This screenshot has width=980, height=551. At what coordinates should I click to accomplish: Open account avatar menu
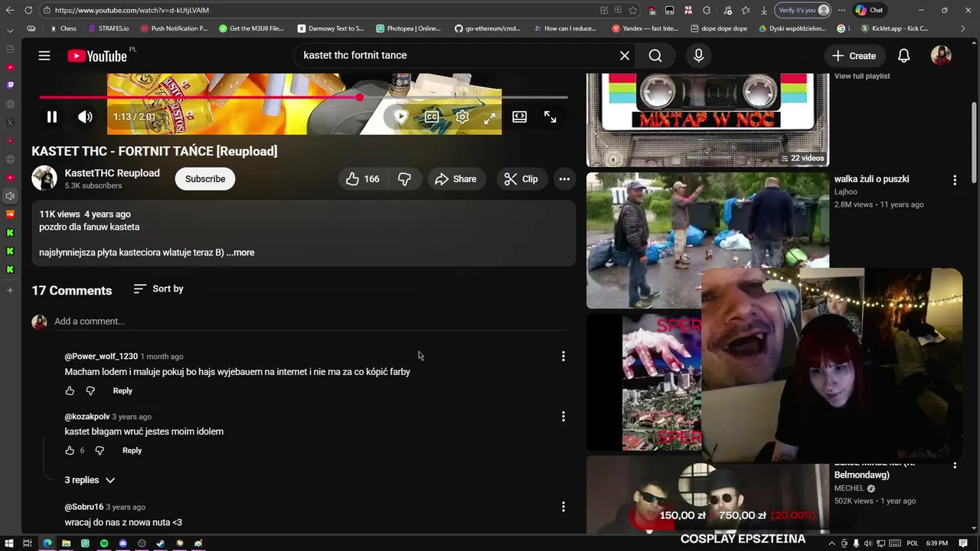(x=941, y=56)
